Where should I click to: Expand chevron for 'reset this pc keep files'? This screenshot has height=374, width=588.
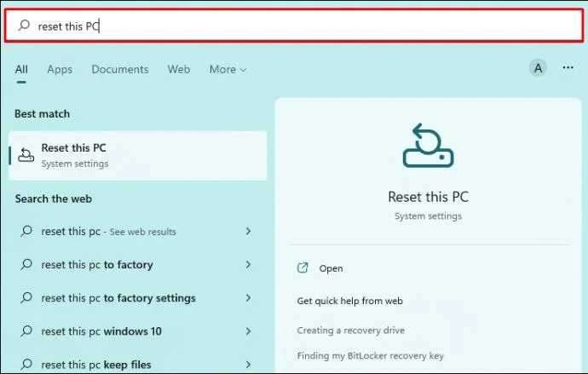click(x=248, y=365)
